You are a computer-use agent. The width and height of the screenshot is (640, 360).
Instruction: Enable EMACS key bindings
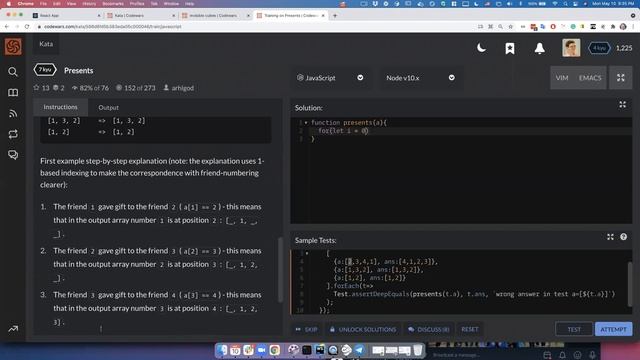coord(590,78)
